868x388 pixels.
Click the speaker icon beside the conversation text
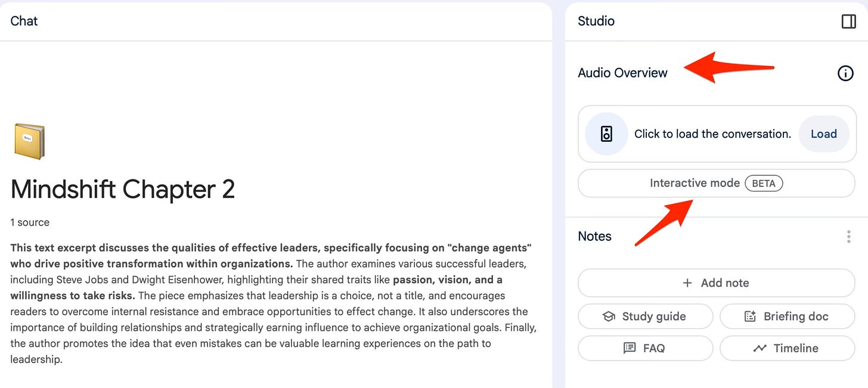(x=606, y=134)
